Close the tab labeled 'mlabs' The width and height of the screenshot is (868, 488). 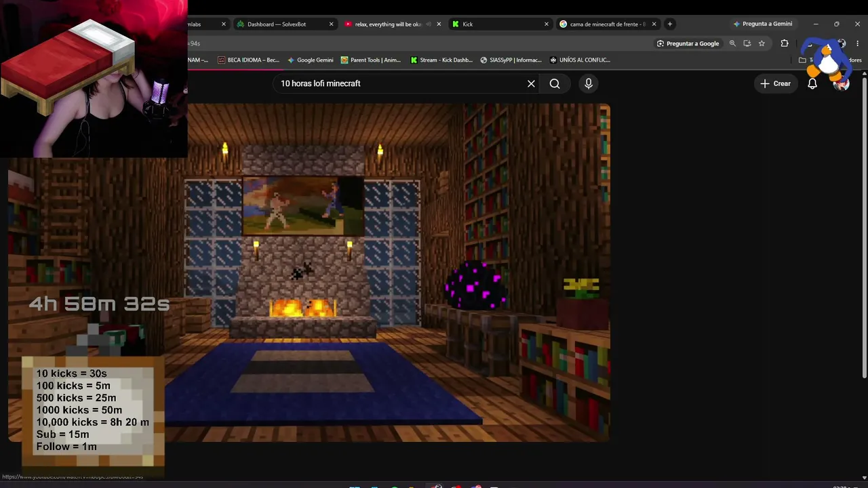(x=224, y=24)
